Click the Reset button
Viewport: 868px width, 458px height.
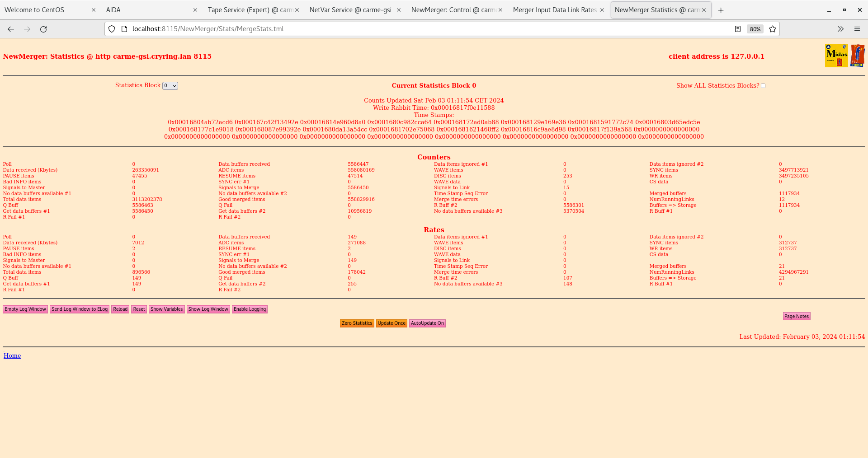[x=139, y=309]
